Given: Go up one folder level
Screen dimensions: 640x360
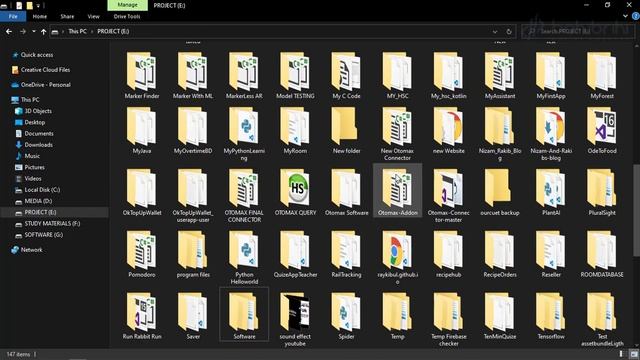Looking at the screenshot, I should (43, 31).
